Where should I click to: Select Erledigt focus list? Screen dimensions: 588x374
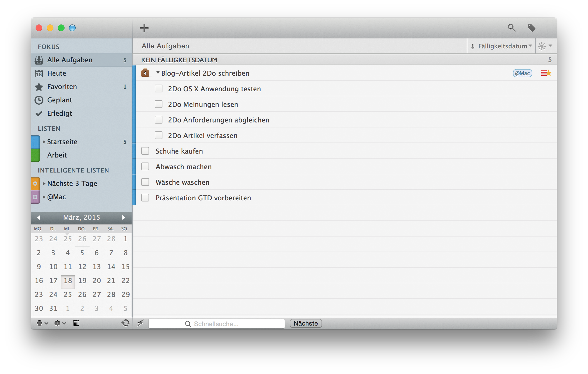[x=81, y=113]
